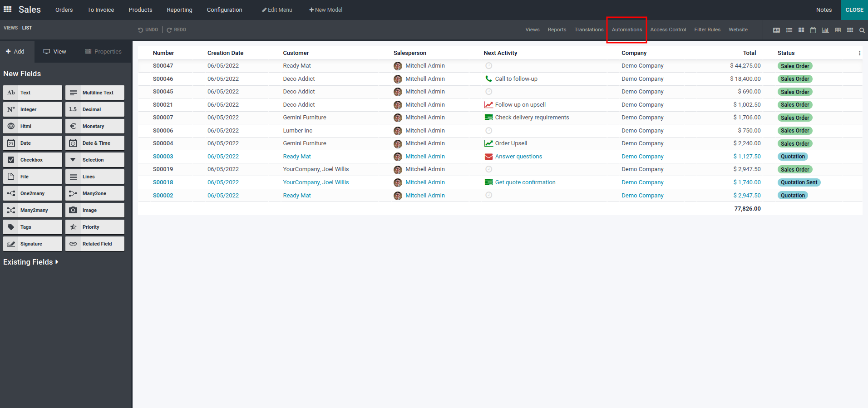Add a Lines field
Image resolution: width=868 pixels, height=408 pixels.
tap(95, 177)
